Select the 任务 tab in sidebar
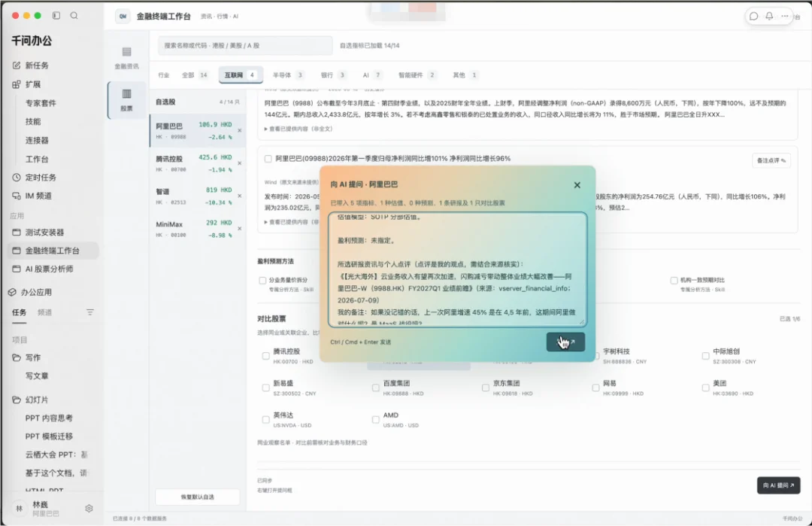Screen dimensions: 812x526 (x=19, y=312)
